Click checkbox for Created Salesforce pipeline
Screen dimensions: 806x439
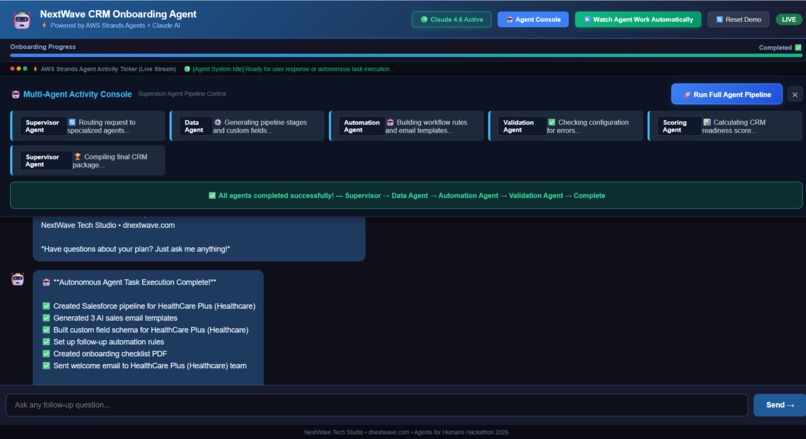coord(46,306)
